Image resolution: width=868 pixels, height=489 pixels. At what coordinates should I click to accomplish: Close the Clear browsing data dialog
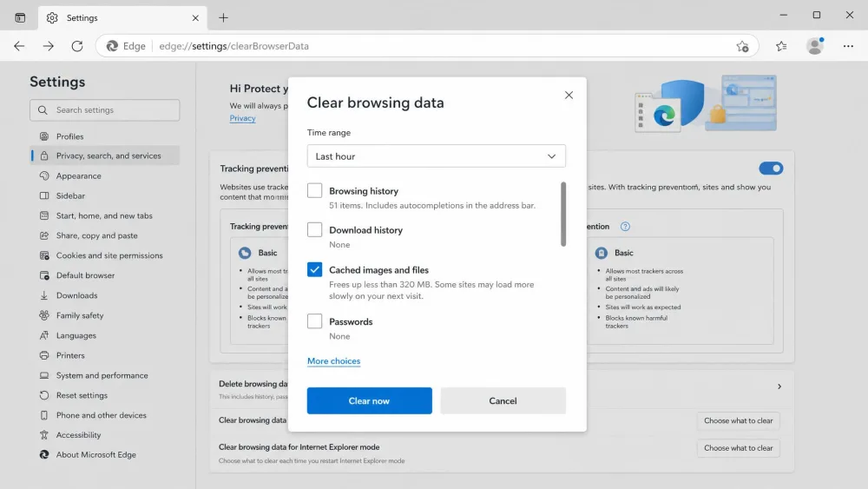click(x=569, y=96)
